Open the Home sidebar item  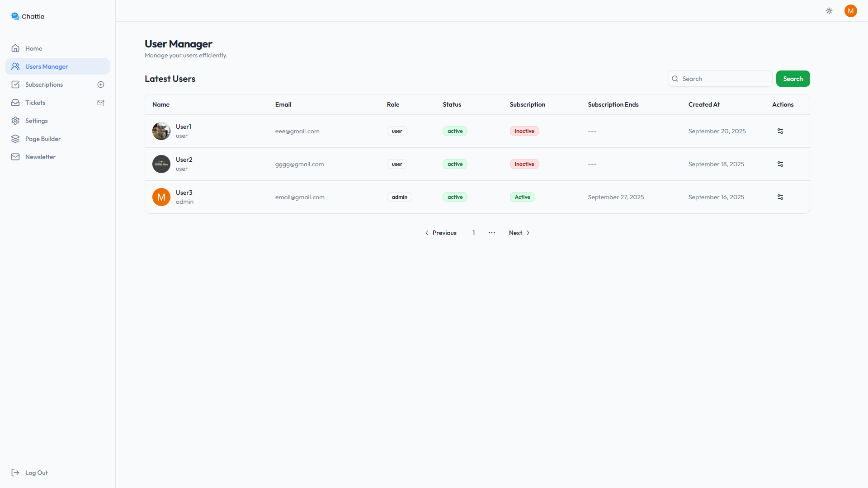coord(33,48)
